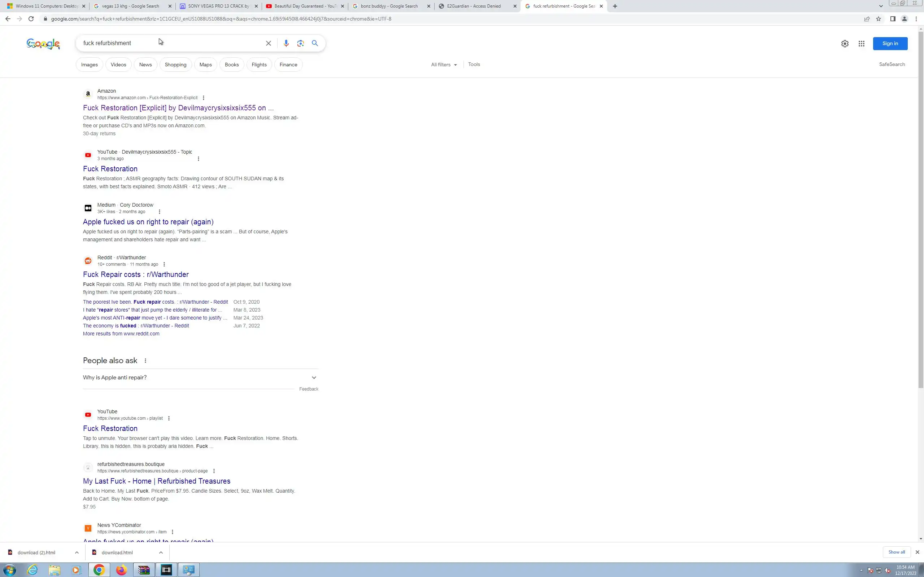Clear the search box with X icon
Image resolution: width=924 pixels, height=577 pixels.
click(269, 43)
